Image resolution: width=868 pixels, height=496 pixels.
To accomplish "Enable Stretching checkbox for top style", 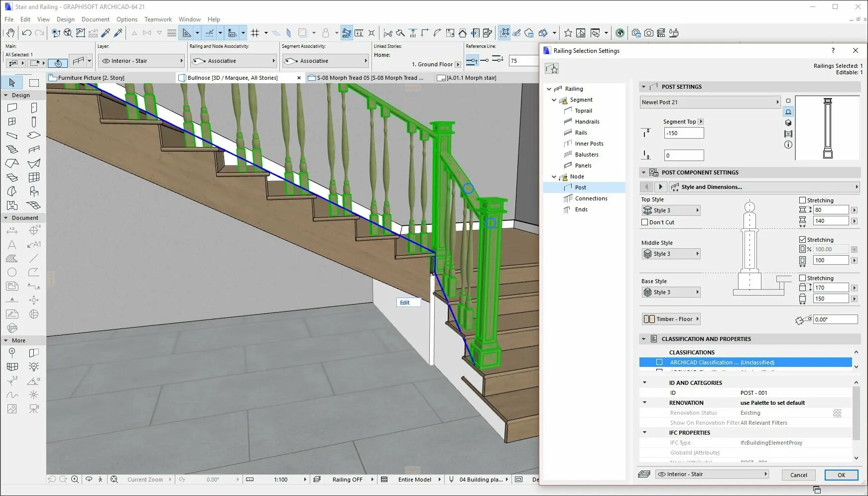I will (x=802, y=200).
